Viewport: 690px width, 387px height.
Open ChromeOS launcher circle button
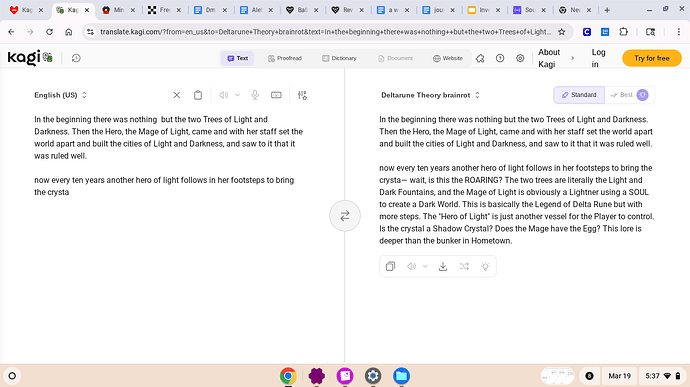pyautogui.click(x=12, y=376)
